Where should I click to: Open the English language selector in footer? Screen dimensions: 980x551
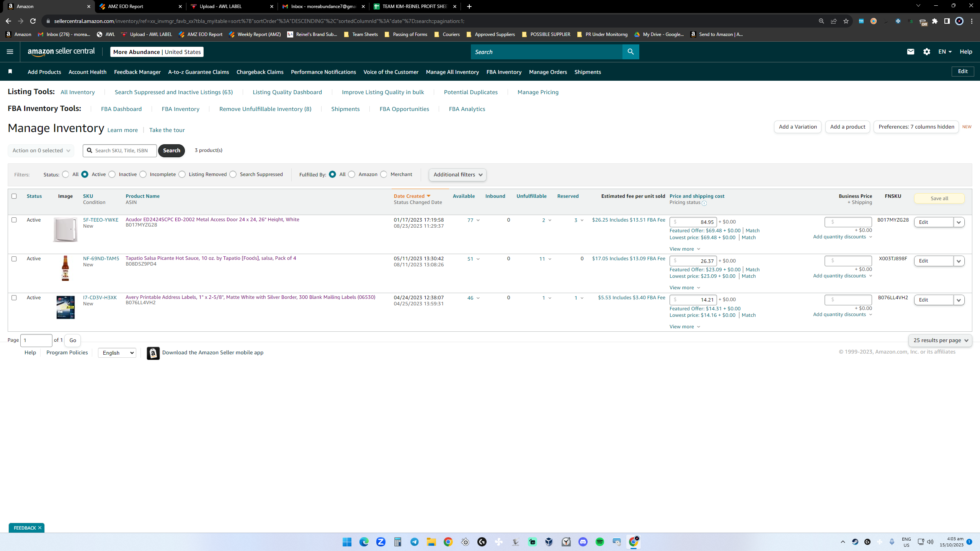pos(117,353)
